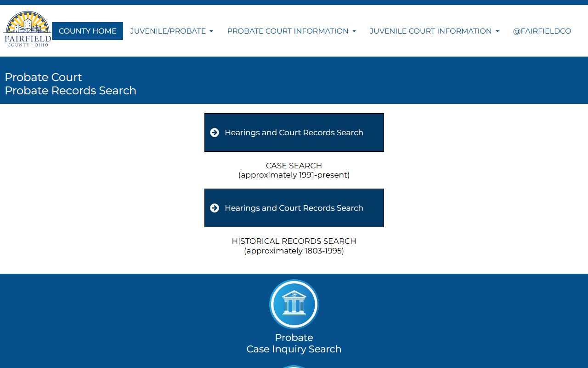
Task: Expand the Juvenile Court Information dropdown
Action: pos(435,31)
